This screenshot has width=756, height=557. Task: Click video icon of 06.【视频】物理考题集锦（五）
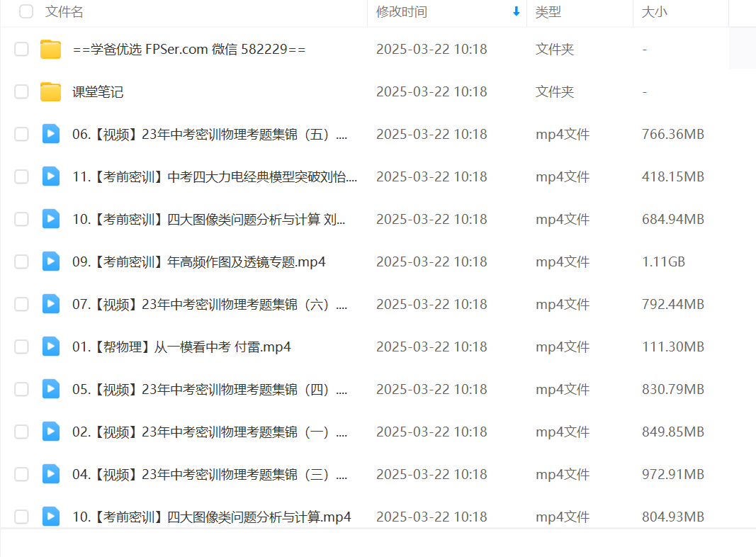tap(50, 134)
